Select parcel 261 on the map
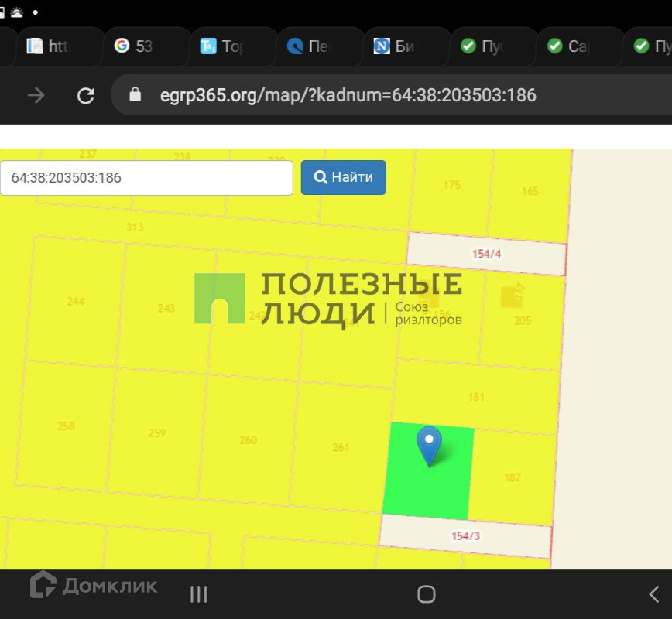The width and height of the screenshot is (672, 619). click(x=341, y=447)
